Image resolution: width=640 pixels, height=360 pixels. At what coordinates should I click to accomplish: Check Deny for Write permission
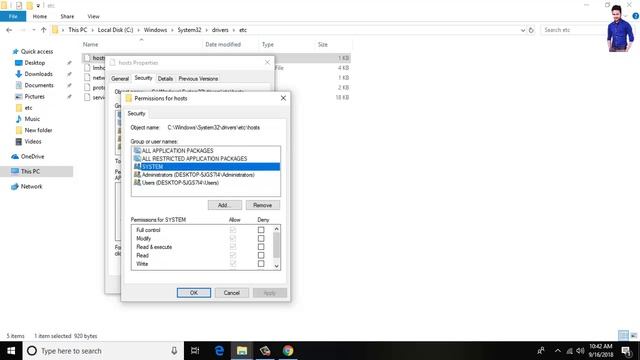(261, 264)
